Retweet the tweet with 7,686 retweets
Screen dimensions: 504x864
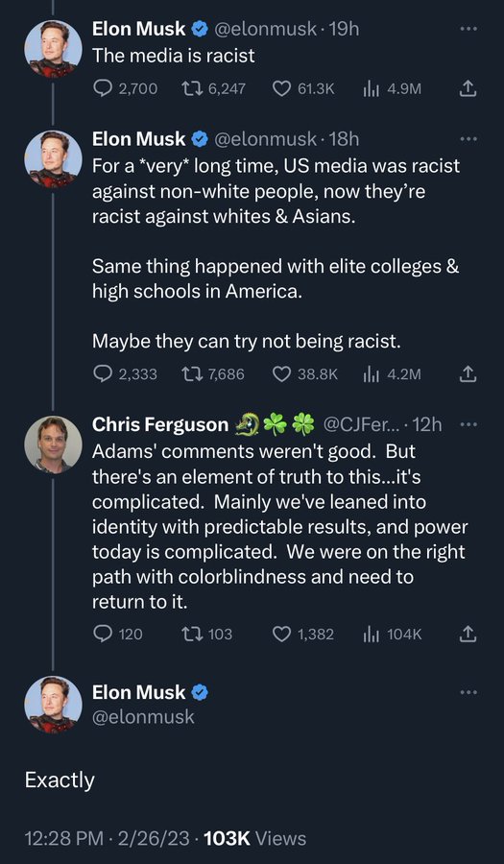tap(213, 374)
